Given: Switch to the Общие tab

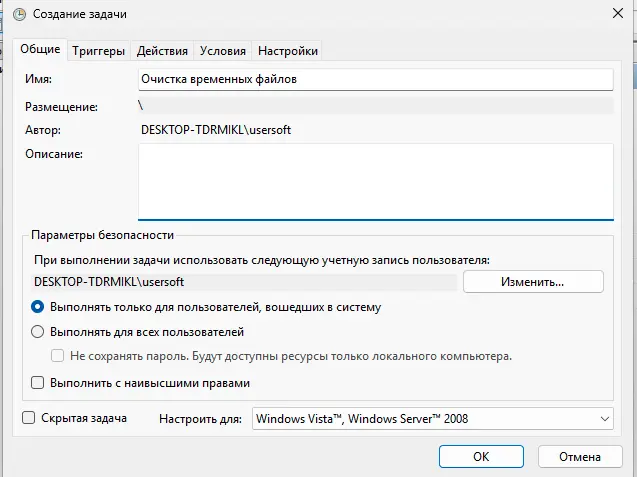Looking at the screenshot, I should tap(40, 50).
